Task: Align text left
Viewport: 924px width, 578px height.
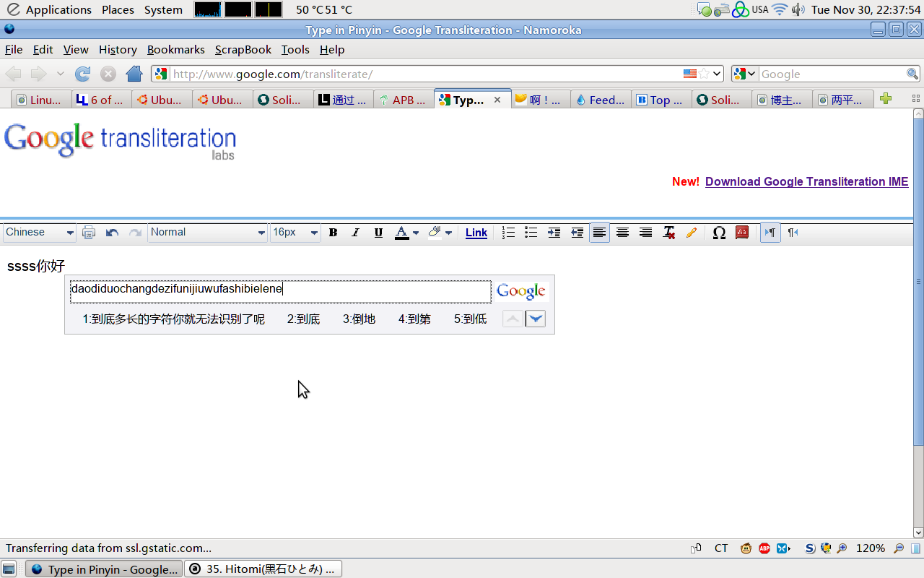Action: 599,233
